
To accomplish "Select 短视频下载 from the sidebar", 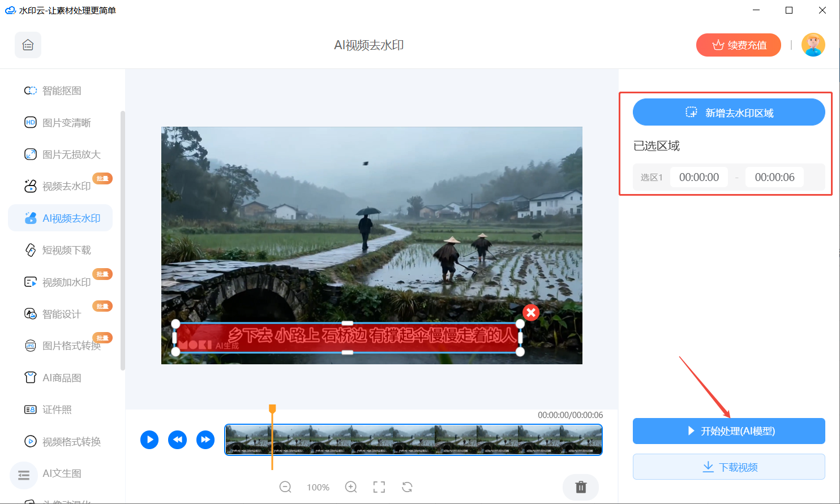I will [x=66, y=250].
